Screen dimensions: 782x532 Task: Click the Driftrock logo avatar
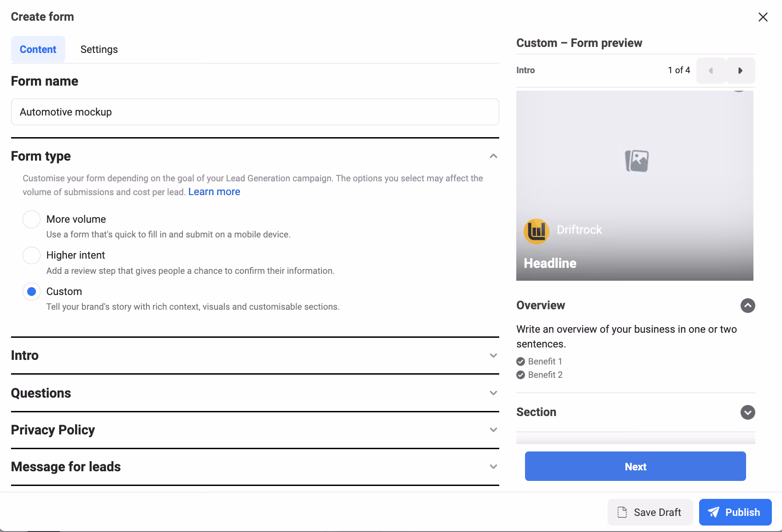537,231
